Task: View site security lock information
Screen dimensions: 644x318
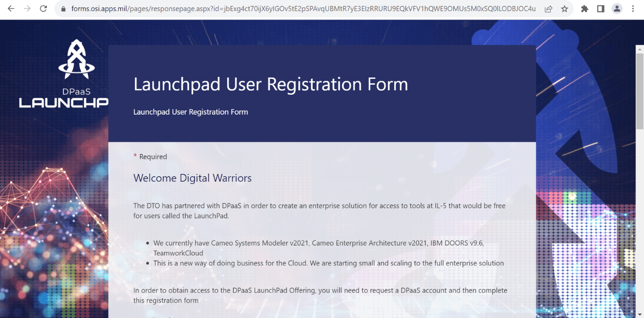Action: pos(63,9)
